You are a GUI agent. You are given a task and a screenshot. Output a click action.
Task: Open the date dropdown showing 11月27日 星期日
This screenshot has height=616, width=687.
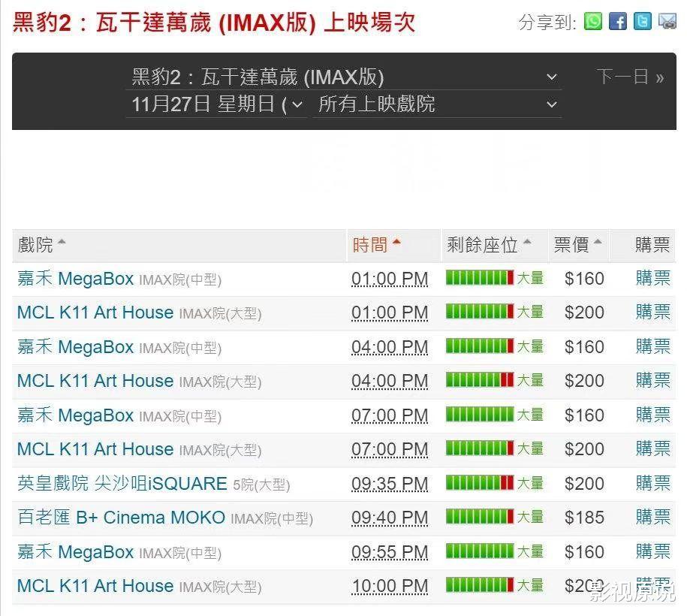point(216,104)
